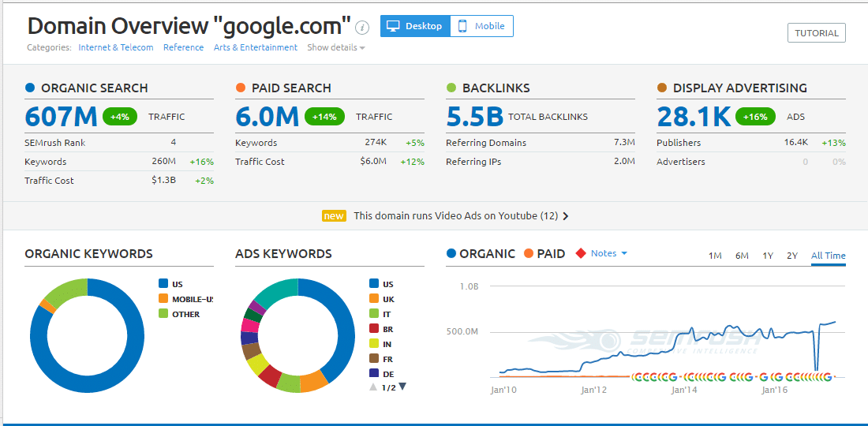Click the $1.3B organic traffic cost
The height and width of the screenshot is (426, 868).
point(164,181)
